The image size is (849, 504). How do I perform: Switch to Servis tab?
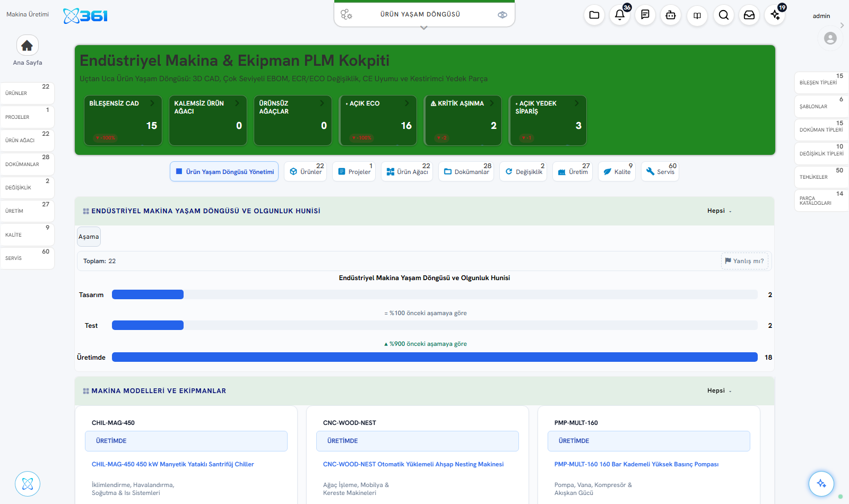(x=660, y=171)
